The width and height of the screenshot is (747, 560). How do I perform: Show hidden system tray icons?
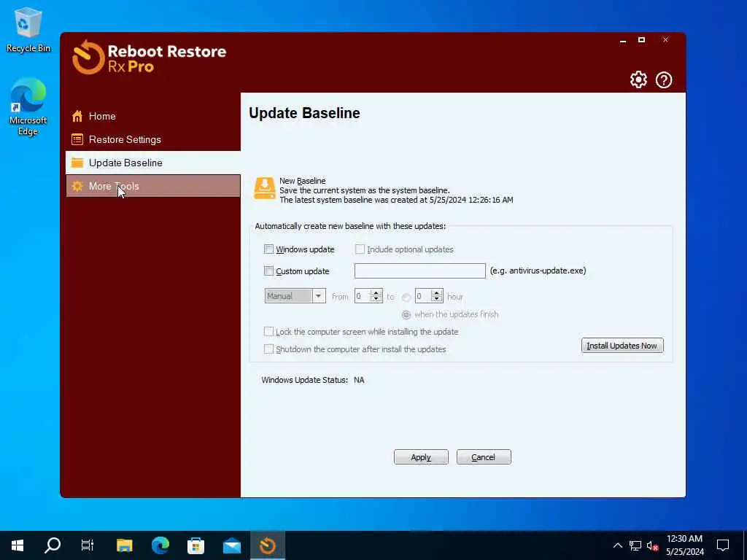(617, 545)
